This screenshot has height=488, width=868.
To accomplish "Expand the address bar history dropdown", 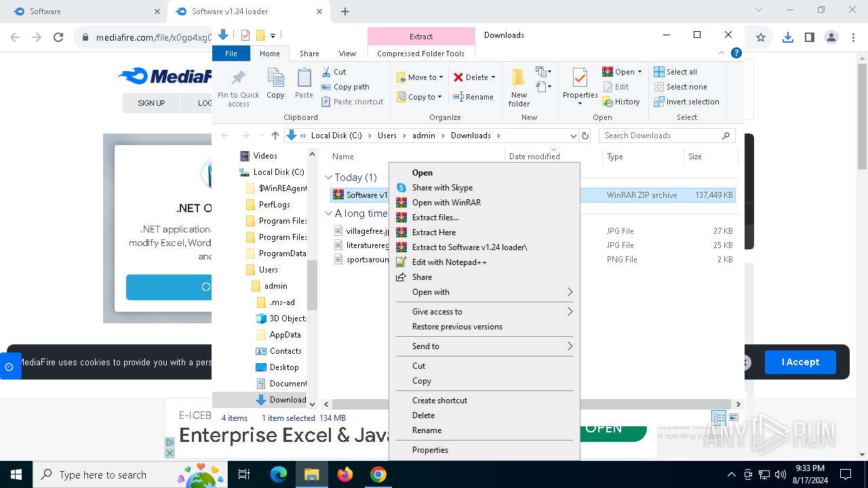I will [x=574, y=136].
